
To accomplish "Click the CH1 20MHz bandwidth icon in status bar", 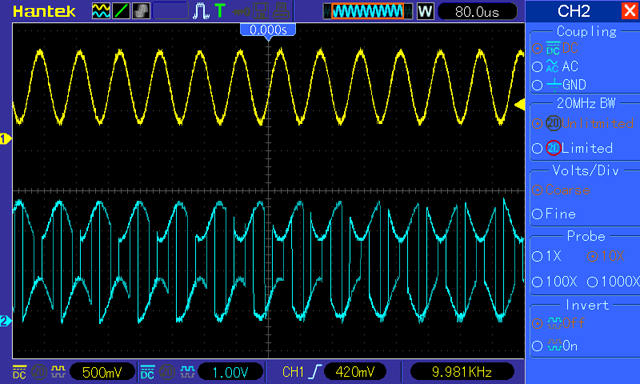I will pyautogui.click(x=39, y=372).
